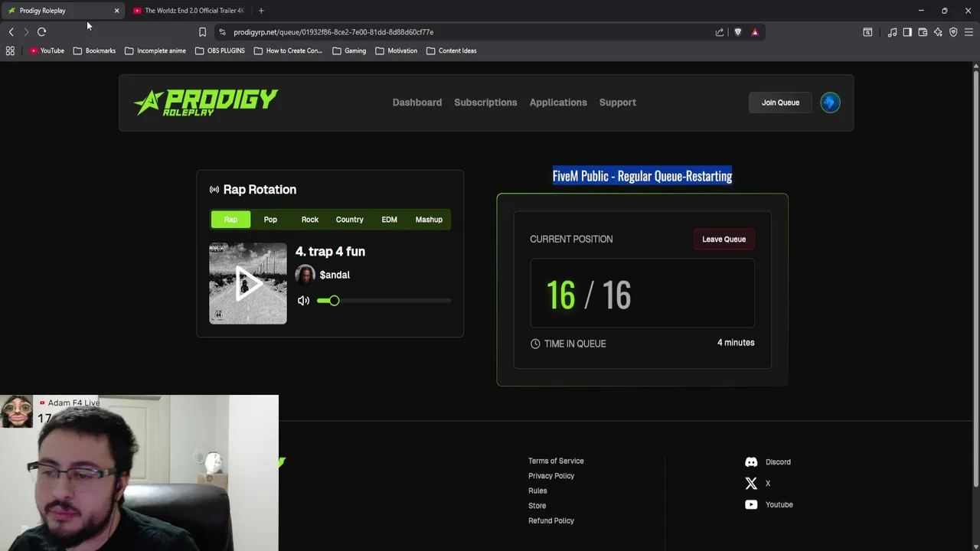The width and height of the screenshot is (980, 551).
Task: Select the Rap genre tab
Action: (x=230, y=220)
